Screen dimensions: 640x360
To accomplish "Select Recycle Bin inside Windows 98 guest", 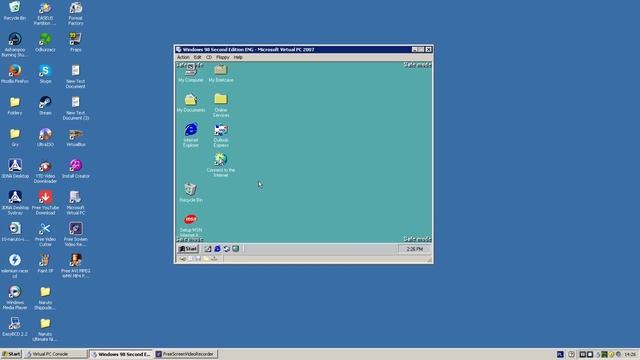I will [x=191, y=193].
